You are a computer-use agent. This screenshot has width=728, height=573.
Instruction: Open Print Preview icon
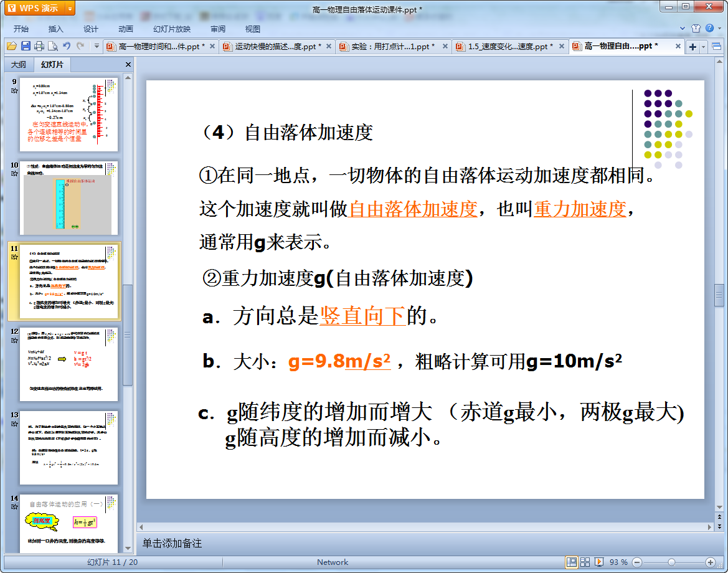click(53, 46)
